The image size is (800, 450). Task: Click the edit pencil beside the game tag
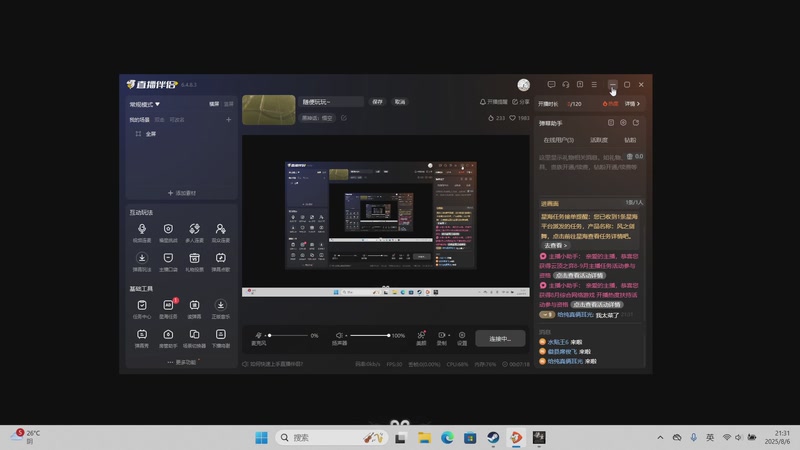(344, 118)
